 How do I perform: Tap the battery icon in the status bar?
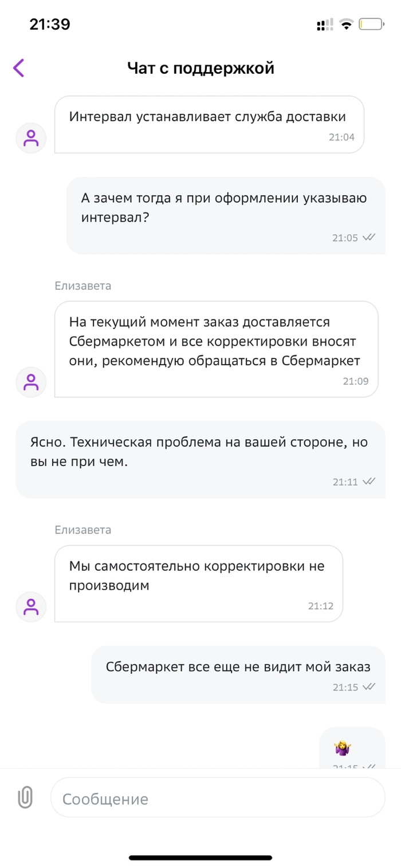coord(372,25)
